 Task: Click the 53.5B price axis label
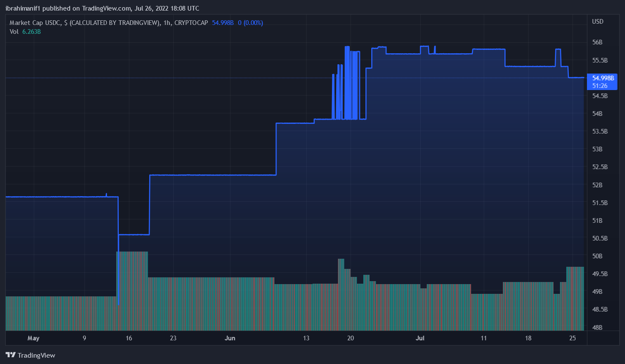[600, 131]
